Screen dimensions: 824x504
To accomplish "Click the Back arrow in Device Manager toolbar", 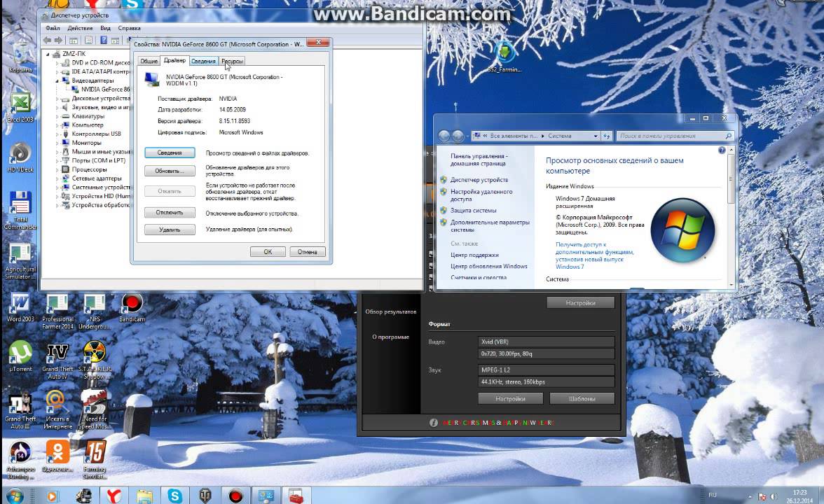I will [48, 41].
